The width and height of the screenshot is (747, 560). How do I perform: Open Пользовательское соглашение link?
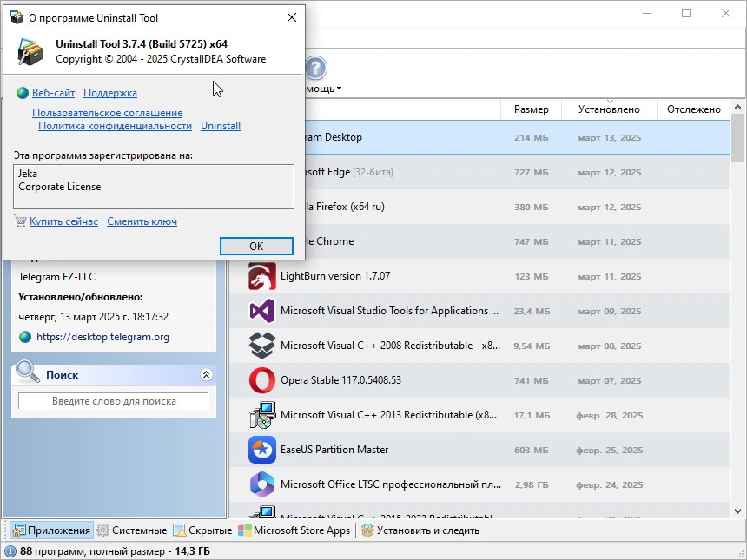(x=107, y=113)
